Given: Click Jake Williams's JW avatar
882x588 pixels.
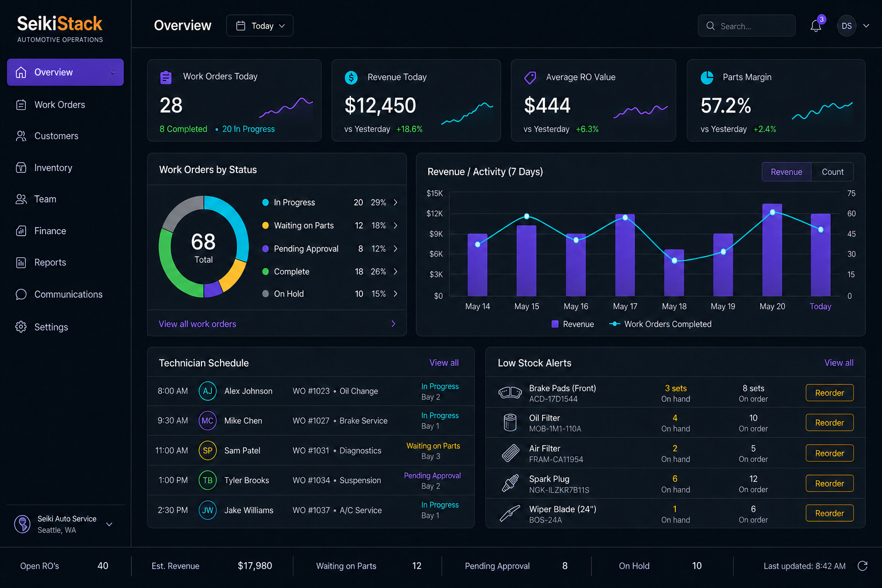Looking at the screenshot, I should (x=207, y=510).
